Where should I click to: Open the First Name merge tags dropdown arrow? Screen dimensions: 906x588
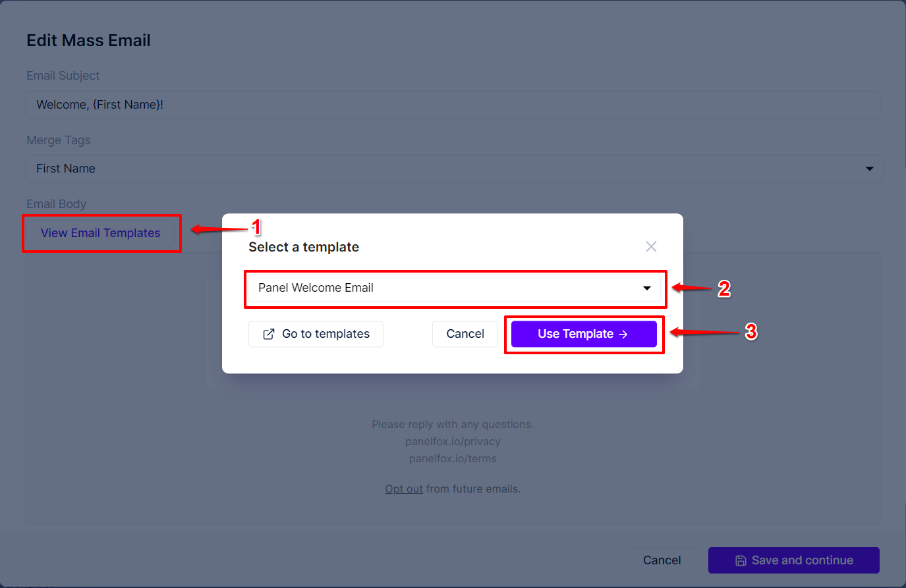[870, 169]
